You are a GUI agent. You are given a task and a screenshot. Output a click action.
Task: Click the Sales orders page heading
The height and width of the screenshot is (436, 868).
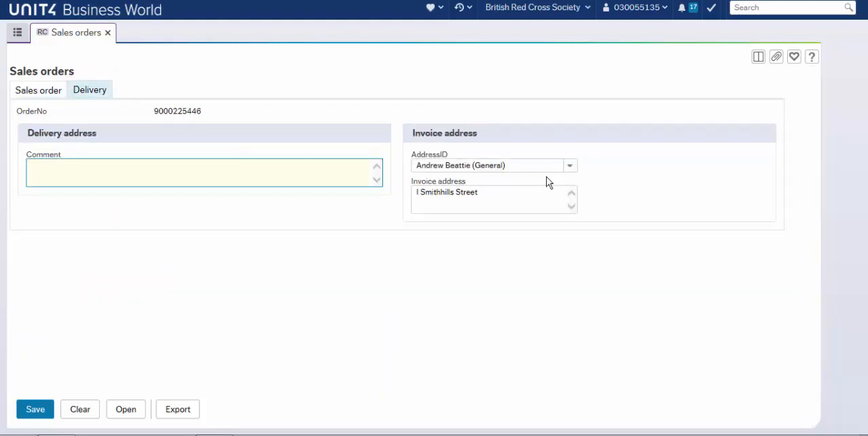[42, 71]
